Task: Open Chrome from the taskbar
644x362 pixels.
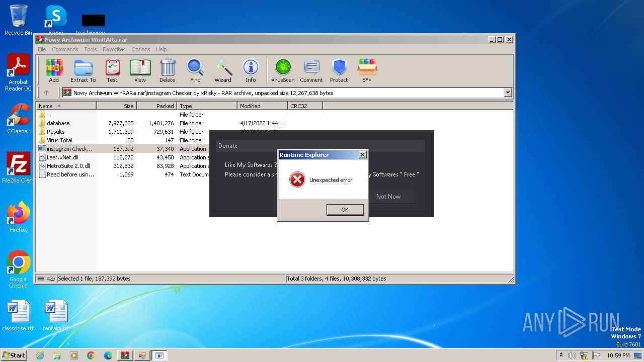Action: [x=91, y=355]
